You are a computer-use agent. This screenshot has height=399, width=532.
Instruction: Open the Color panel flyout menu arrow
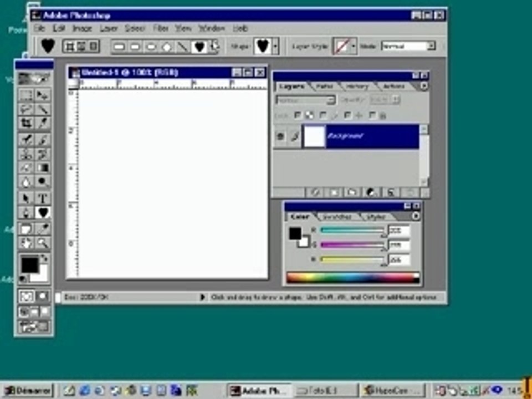[x=415, y=216]
